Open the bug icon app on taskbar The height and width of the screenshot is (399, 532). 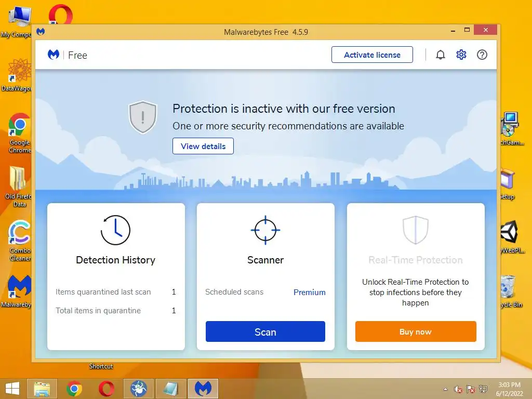138,389
